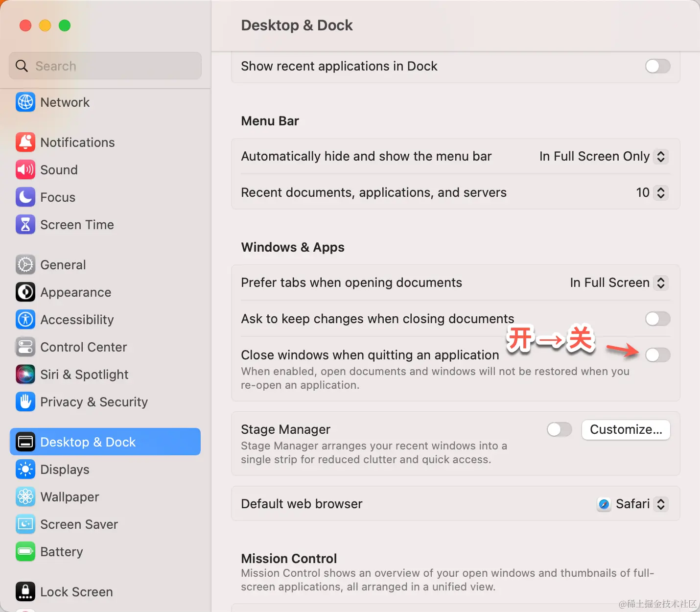
Task: Click the Notifications bell icon
Action: point(25,142)
